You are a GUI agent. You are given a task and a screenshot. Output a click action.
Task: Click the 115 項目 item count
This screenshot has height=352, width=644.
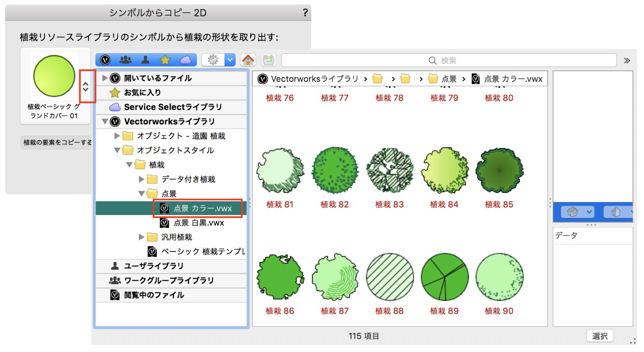point(364,336)
